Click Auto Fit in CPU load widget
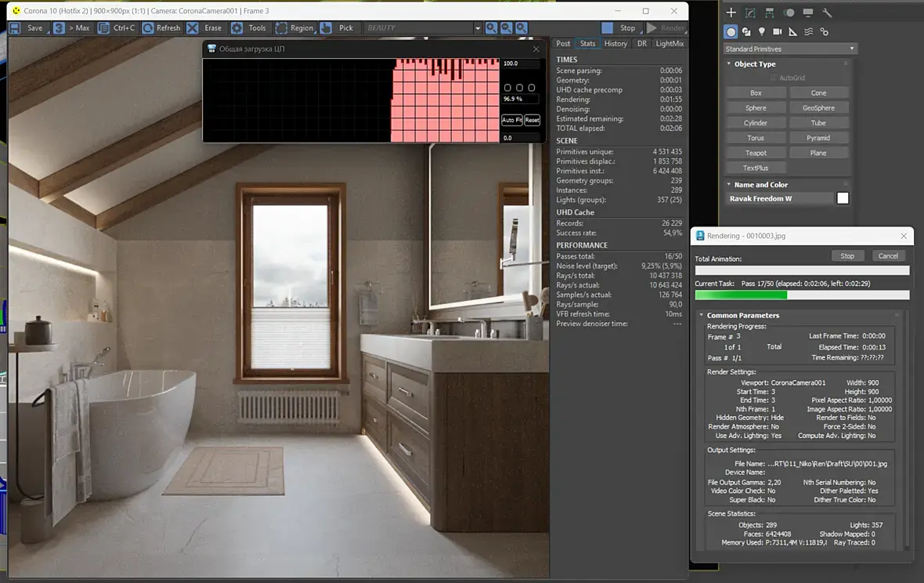 [511, 120]
